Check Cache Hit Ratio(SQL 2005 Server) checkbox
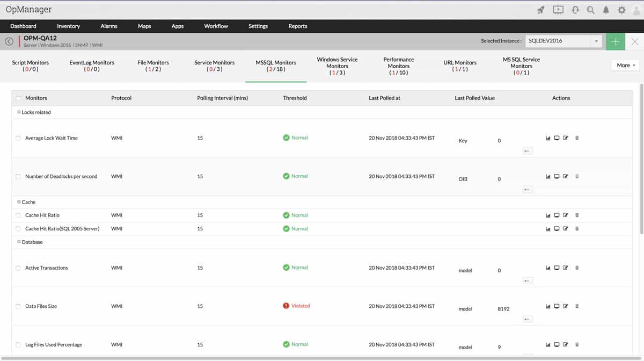Screen dimensions: 644x361 (x=18, y=228)
